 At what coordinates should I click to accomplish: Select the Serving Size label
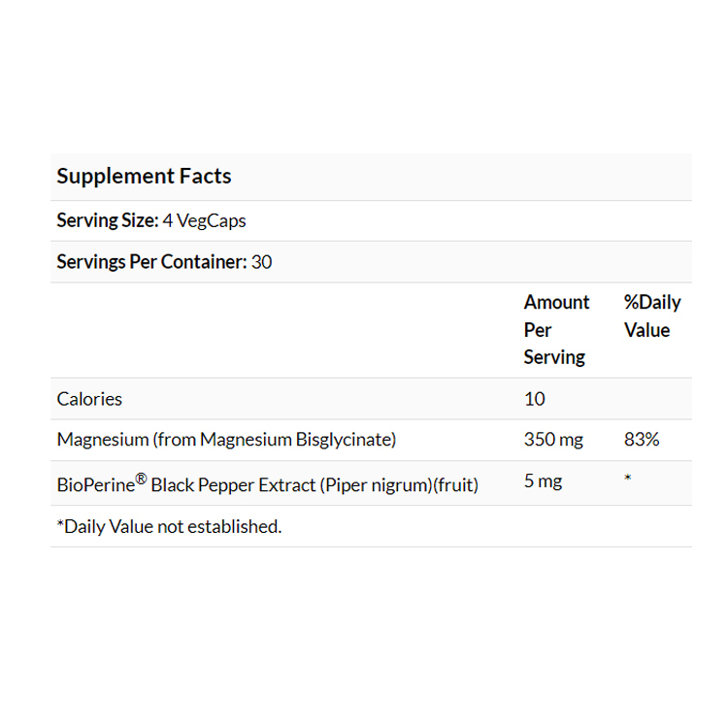107,221
